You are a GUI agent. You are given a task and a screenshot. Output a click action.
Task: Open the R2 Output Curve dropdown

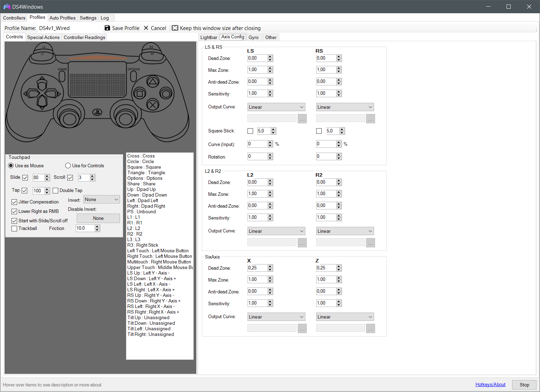coord(345,231)
